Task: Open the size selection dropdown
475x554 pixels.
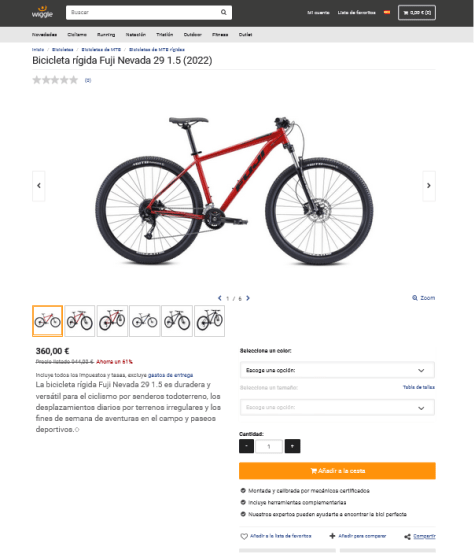Action: (x=337, y=408)
